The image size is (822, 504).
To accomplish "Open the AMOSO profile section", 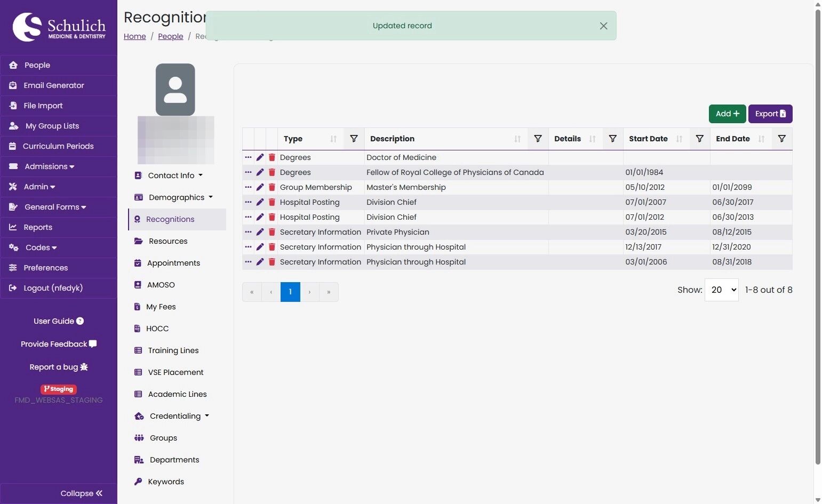I will point(177,285).
